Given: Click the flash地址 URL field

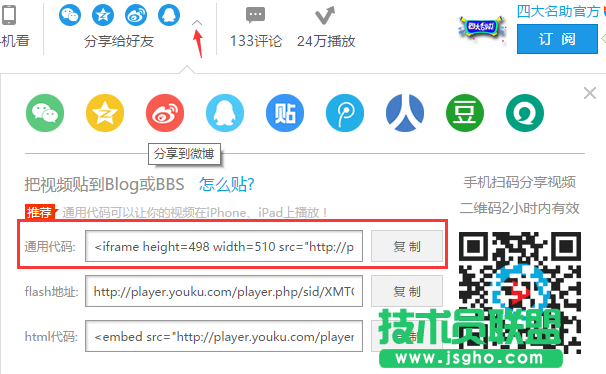Looking at the screenshot, I should (224, 291).
